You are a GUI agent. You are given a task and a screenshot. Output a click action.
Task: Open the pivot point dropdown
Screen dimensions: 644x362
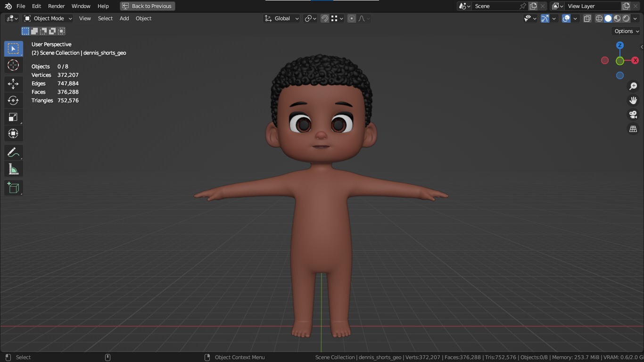click(x=310, y=18)
